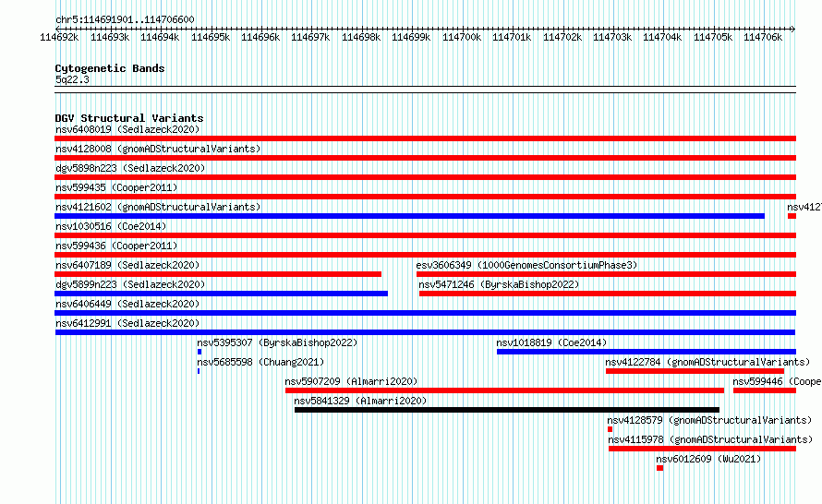Click the 114698k ruler tick label
This screenshot has width=822, height=504.
click(361, 37)
